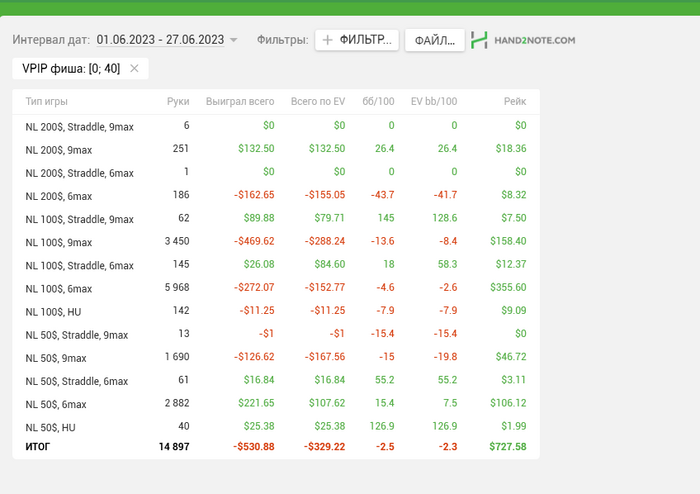
Task: Sort by the Рейк column header
Action: [515, 101]
